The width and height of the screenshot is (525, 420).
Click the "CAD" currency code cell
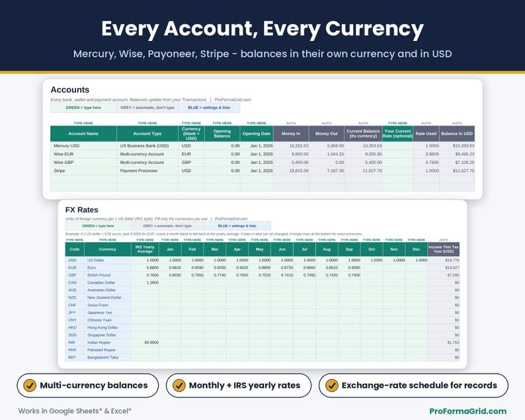[75, 282]
